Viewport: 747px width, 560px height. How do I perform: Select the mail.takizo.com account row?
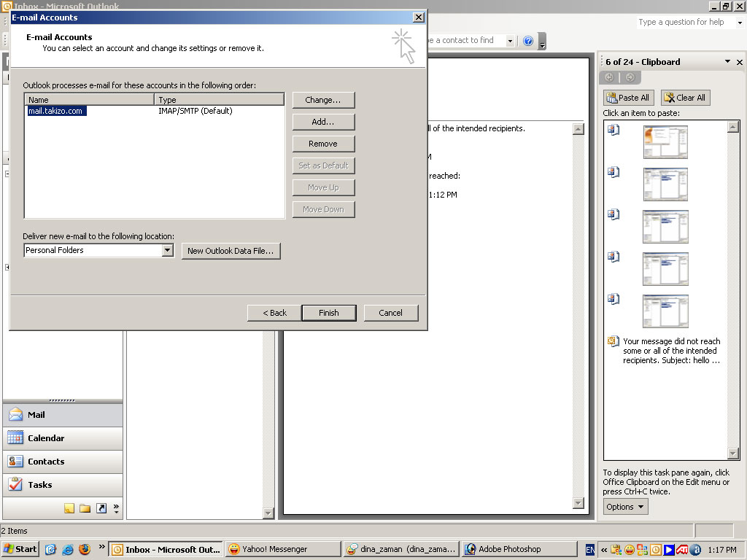click(155, 111)
